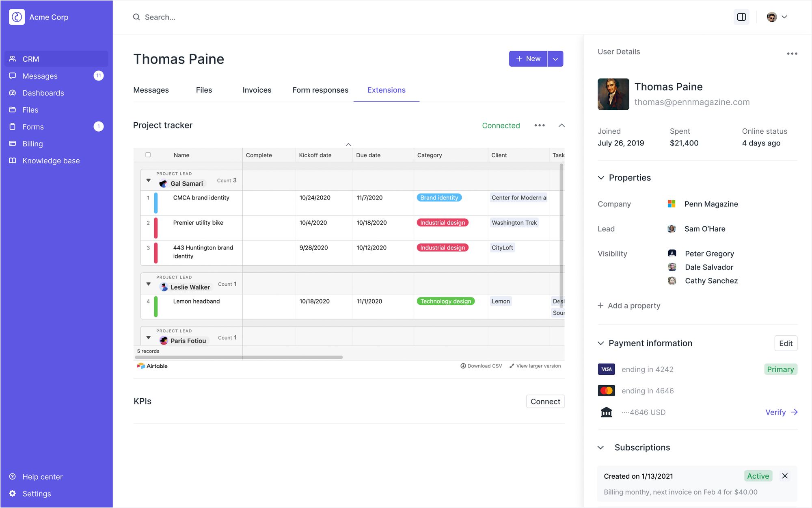Open Project tracker three-dot options menu

click(540, 126)
